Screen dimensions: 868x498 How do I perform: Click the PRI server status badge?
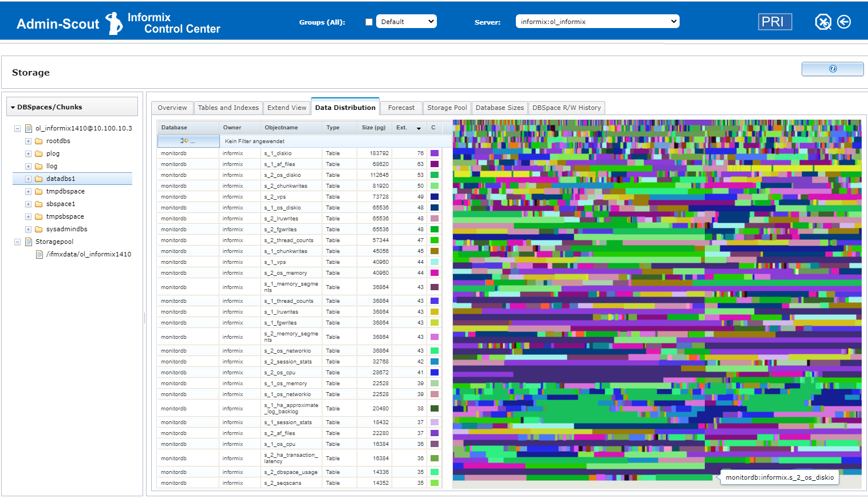click(775, 22)
